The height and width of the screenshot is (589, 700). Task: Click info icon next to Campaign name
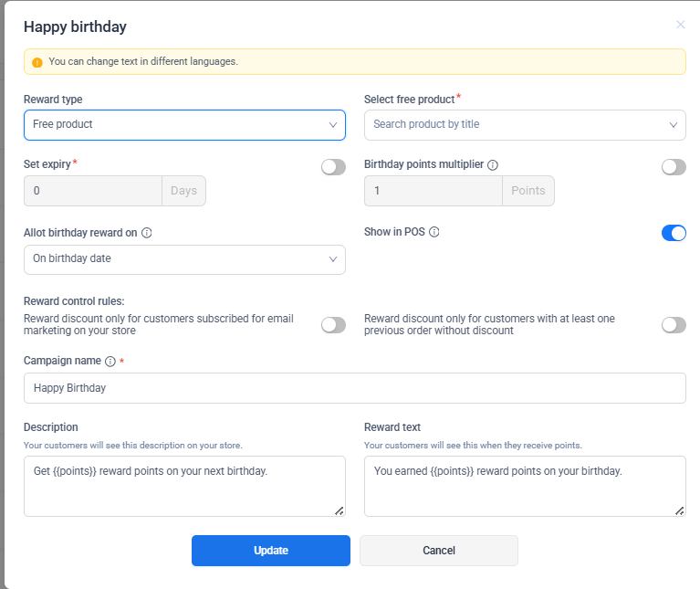point(110,362)
